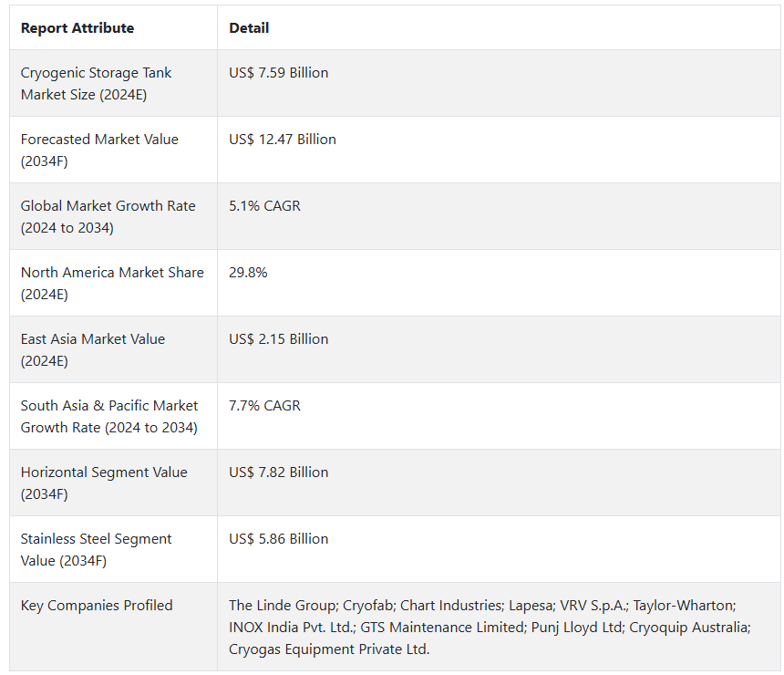Click the "Detail" column header

click(249, 28)
